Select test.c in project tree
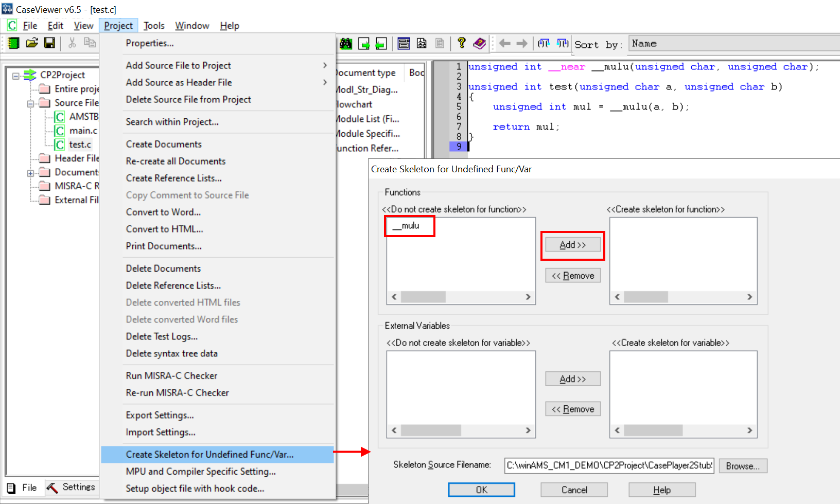The height and width of the screenshot is (504, 840). tap(80, 145)
